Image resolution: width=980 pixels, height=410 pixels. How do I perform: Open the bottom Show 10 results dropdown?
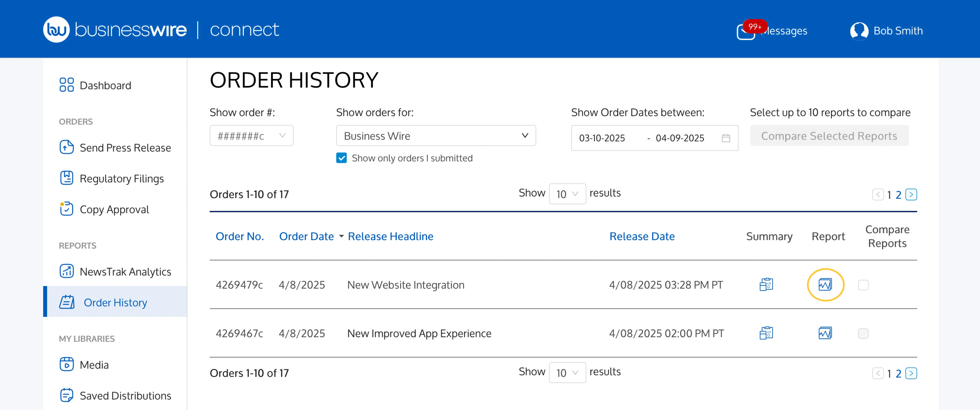[567, 373]
